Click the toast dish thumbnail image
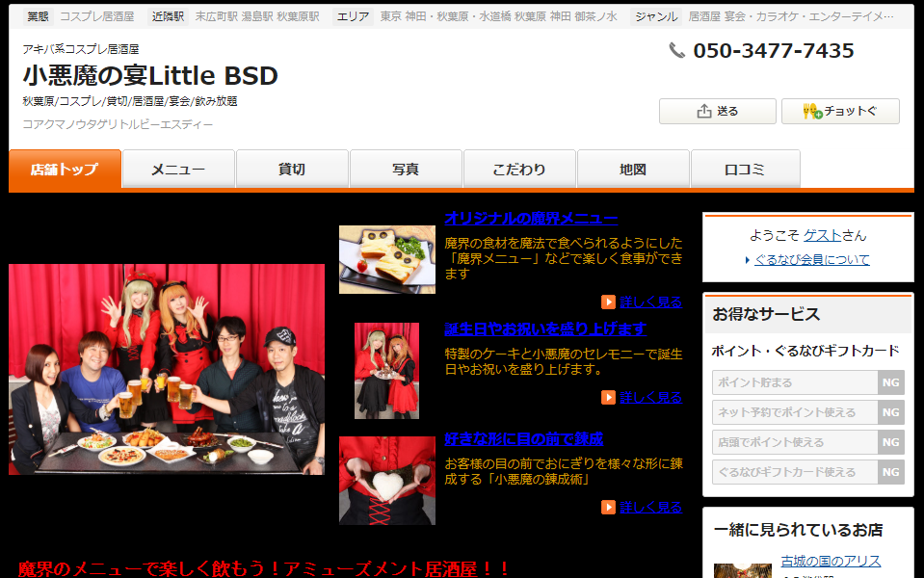Image resolution: width=924 pixels, height=578 pixels. coord(387,259)
